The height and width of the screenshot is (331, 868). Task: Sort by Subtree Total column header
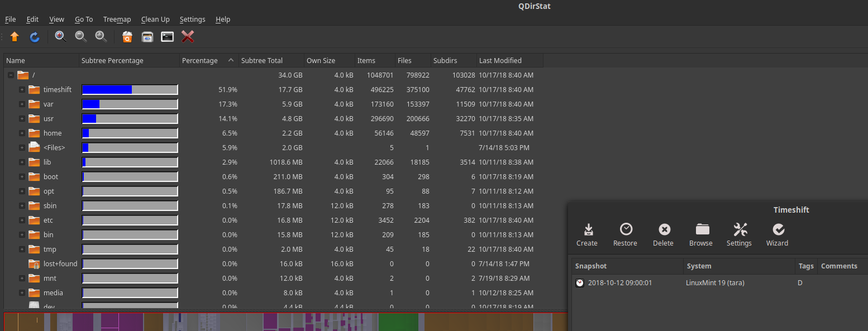[x=271, y=60]
